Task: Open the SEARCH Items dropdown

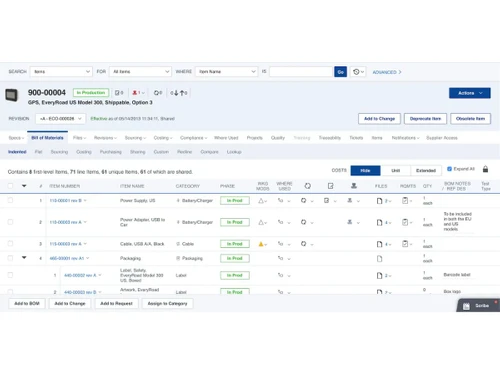Action: coord(61,72)
